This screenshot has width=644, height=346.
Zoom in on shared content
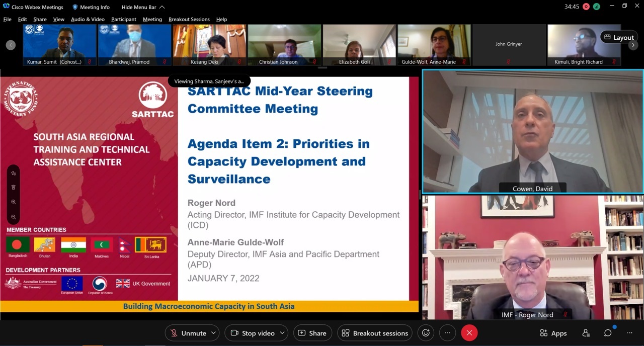14,202
